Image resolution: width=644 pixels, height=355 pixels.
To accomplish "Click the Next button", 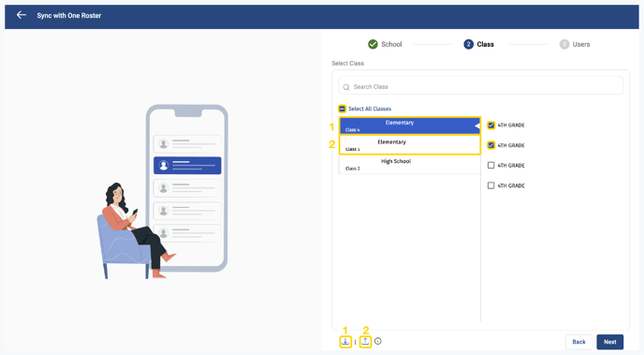I will click(610, 342).
